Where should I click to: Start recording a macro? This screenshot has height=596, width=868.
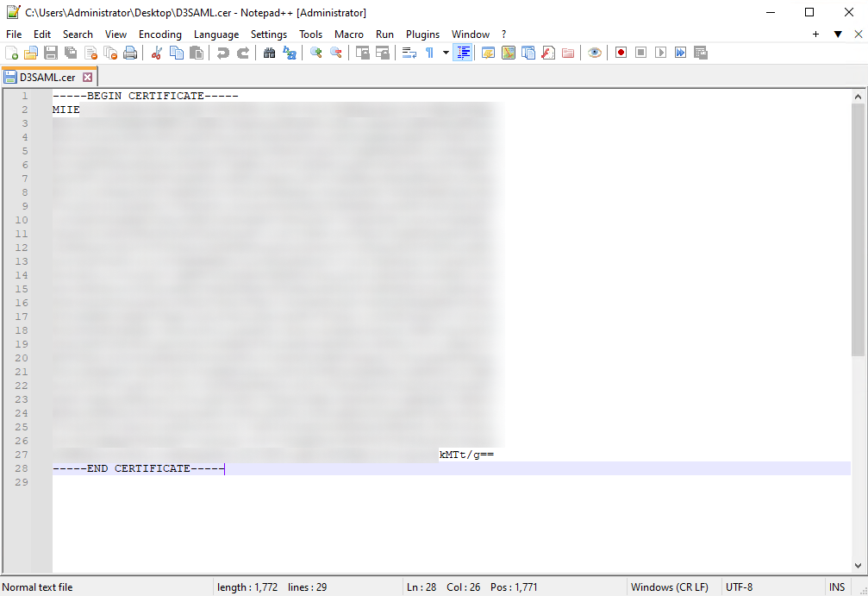pyautogui.click(x=620, y=53)
